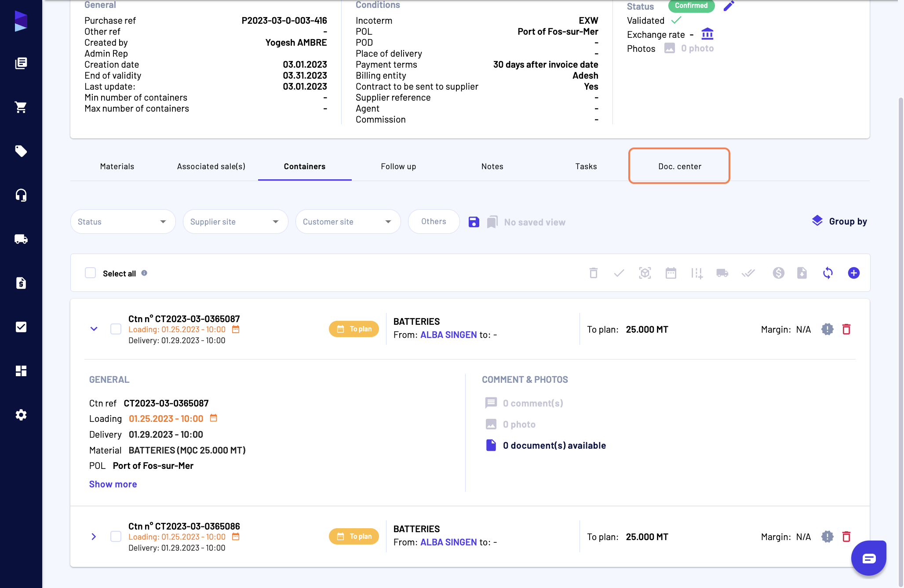Screen dimensions: 904x588
Task: Open the Group by option
Action: [839, 221]
